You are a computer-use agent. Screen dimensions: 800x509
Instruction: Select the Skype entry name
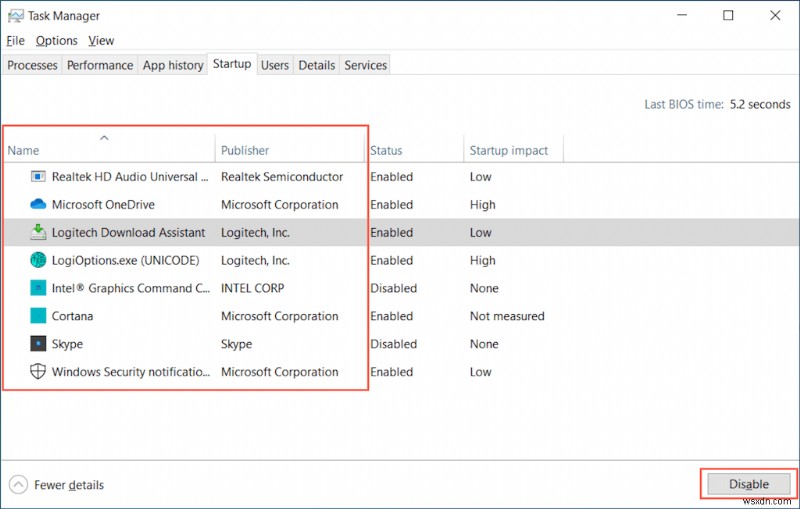coord(67,344)
